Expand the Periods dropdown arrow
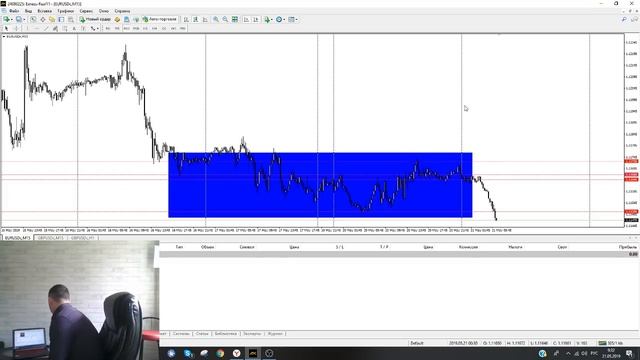The width and height of the screenshot is (640, 360). click(x=284, y=19)
